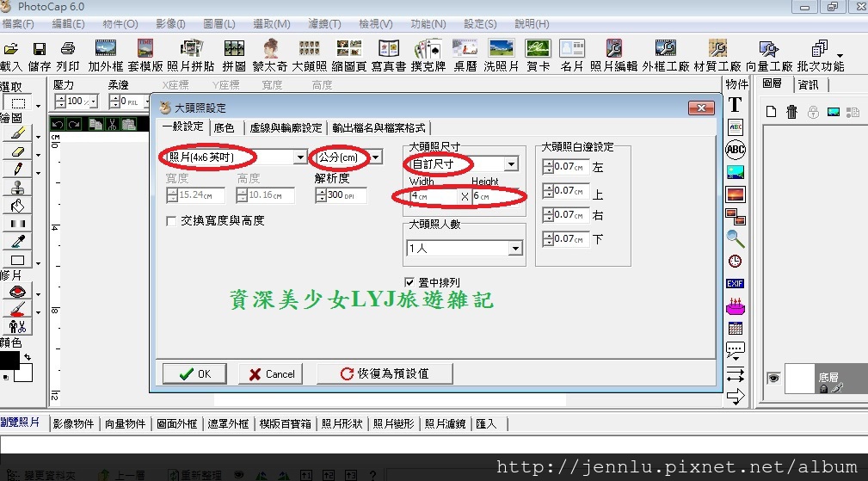Open the 寫真書 photo book tool

(389, 55)
